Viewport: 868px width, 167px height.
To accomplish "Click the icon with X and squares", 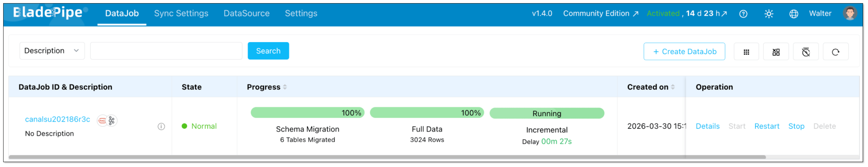I will (x=776, y=52).
